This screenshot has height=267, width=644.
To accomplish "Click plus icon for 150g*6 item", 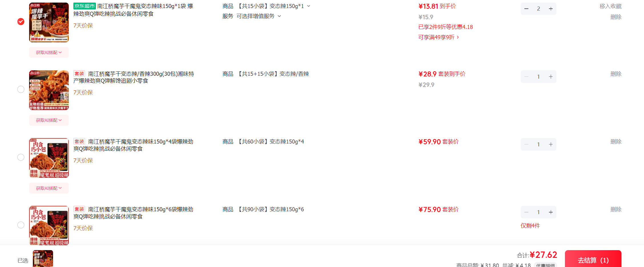I will pos(551,212).
